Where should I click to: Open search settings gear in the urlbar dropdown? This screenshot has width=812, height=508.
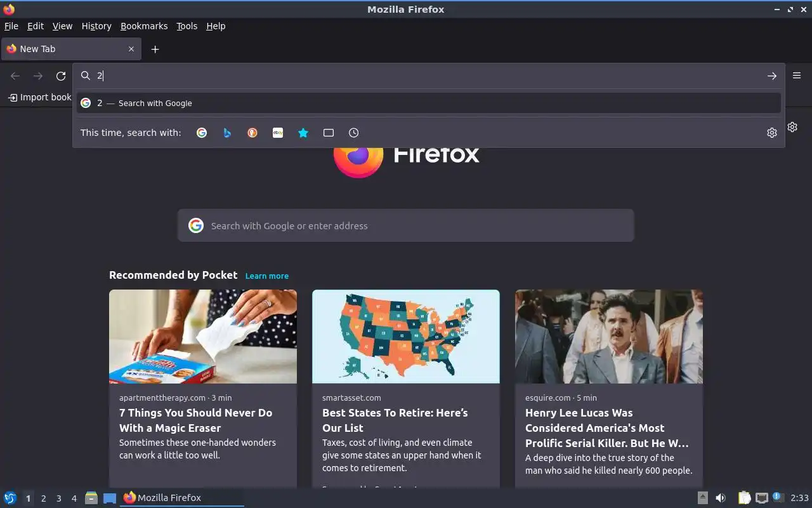[x=772, y=133]
